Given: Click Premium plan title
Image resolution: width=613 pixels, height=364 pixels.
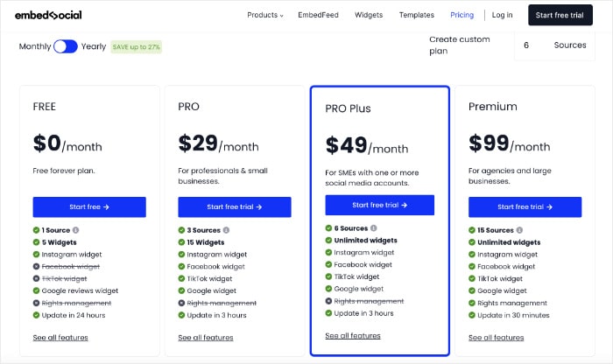Looking at the screenshot, I should tap(492, 107).
